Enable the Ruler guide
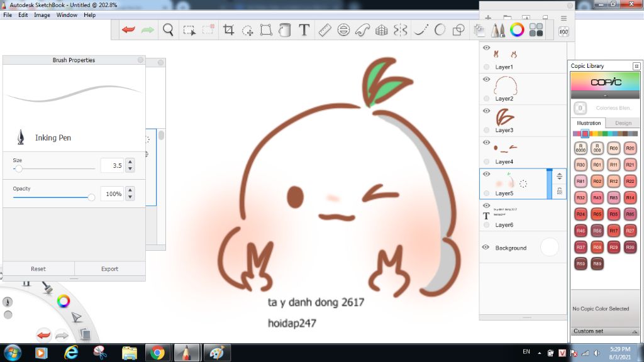Viewport: 644px width, 362px height. (325, 30)
